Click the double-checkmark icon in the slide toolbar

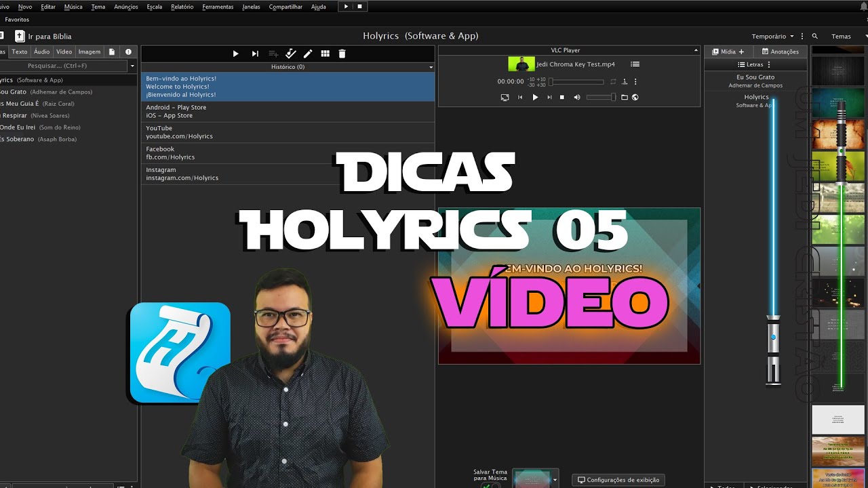[x=291, y=54]
